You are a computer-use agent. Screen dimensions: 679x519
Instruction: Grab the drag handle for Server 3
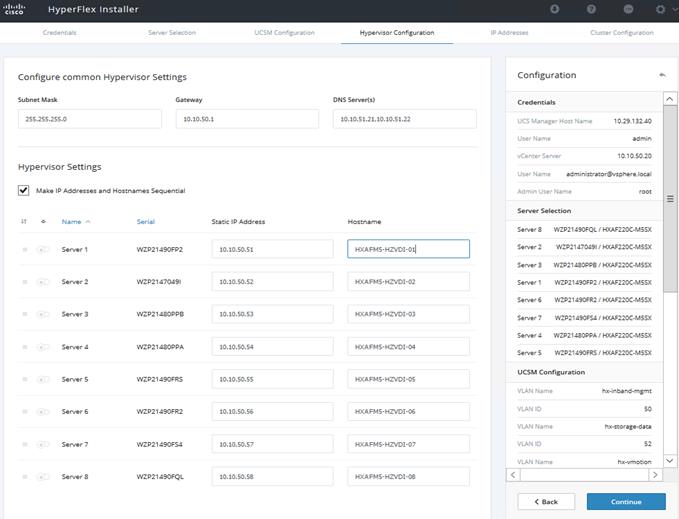25,314
